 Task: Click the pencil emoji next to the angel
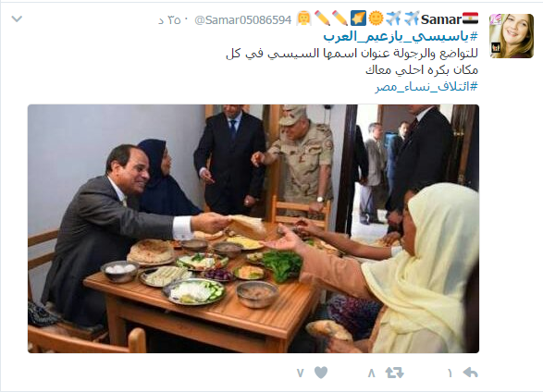[322, 18]
